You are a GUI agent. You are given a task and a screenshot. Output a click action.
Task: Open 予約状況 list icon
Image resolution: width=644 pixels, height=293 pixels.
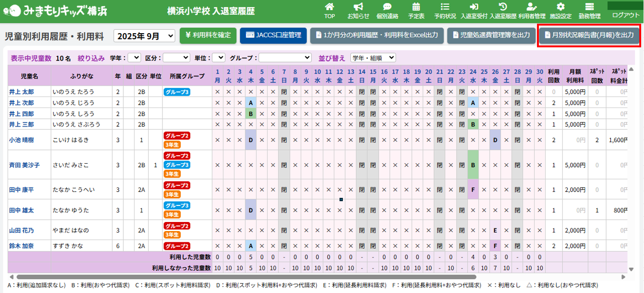[x=445, y=7]
